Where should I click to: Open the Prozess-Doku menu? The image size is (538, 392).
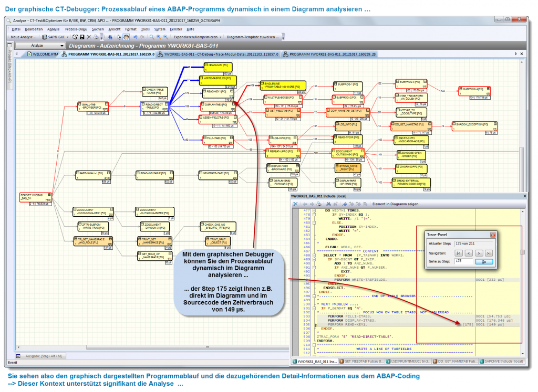click(76, 29)
